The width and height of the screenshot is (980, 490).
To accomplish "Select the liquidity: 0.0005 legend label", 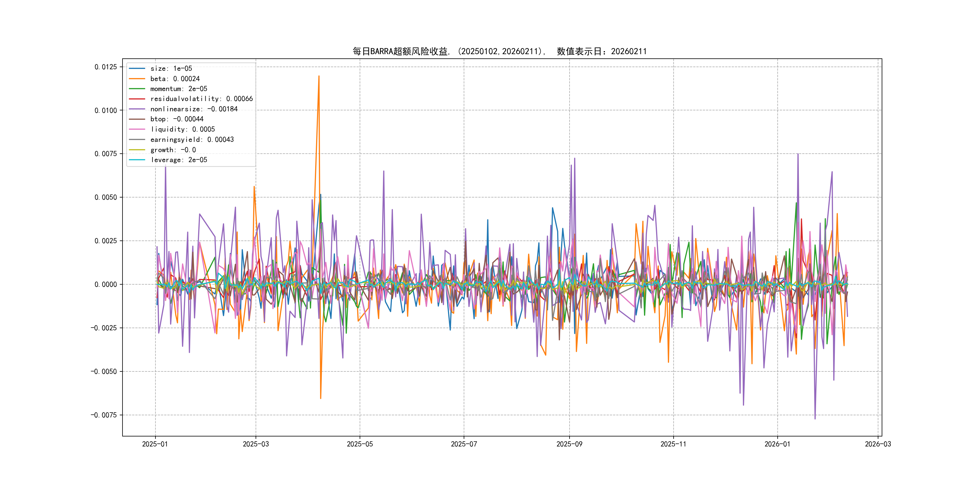I will coord(183,129).
